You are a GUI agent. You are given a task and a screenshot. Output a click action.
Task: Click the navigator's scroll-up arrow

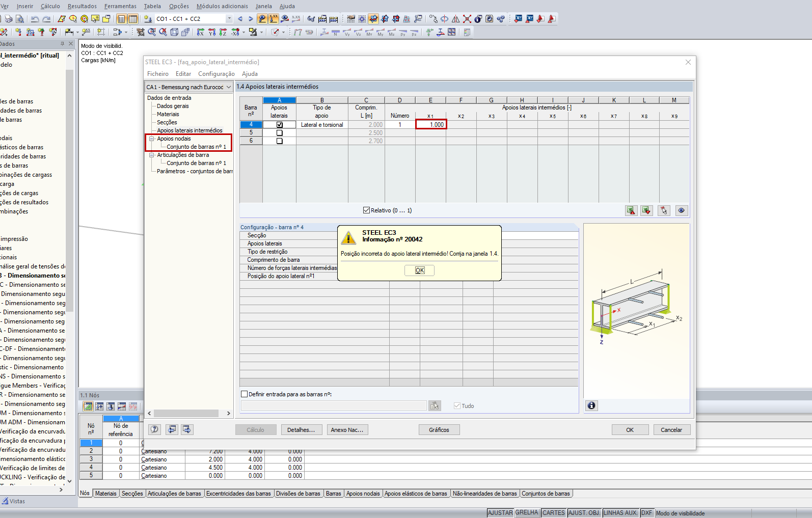point(70,56)
